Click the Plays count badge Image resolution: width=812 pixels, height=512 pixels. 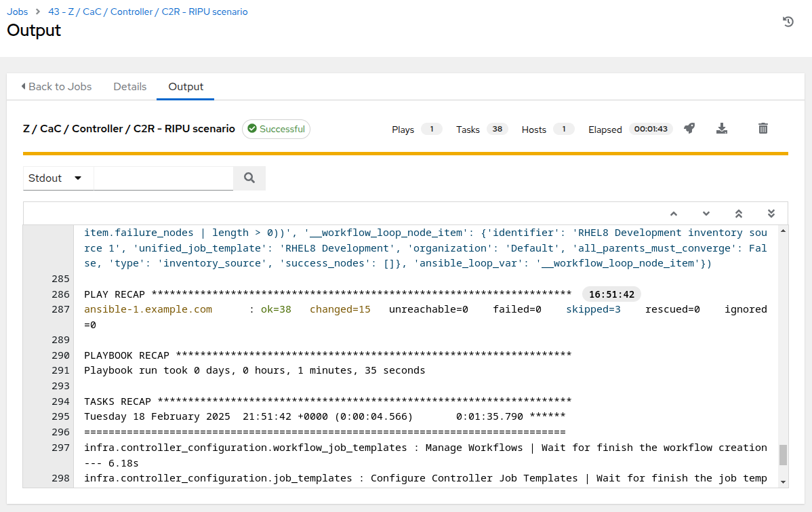click(x=431, y=129)
